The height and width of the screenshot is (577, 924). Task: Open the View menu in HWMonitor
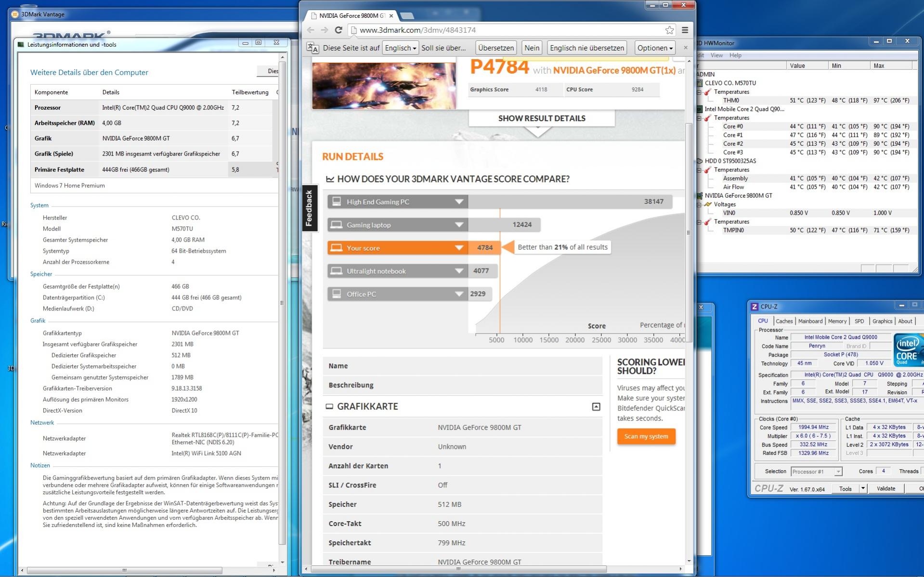(x=716, y=55)
